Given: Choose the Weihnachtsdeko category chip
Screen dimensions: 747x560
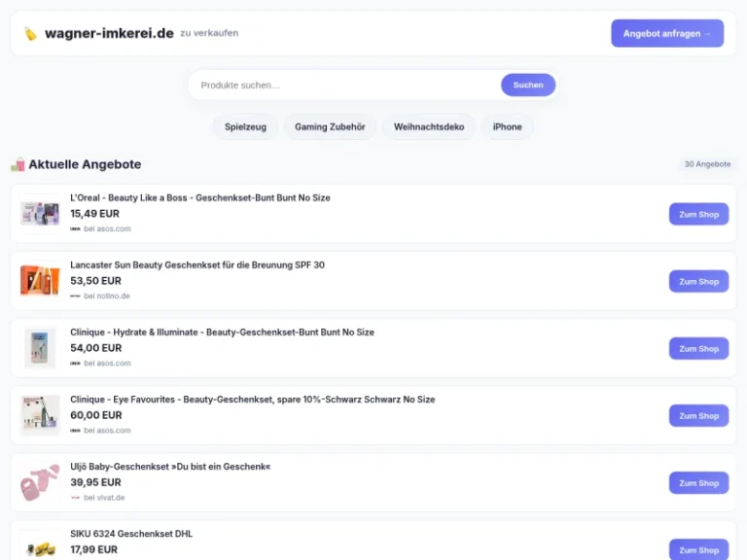Looking at the screenshot, I should pos(429,127).
